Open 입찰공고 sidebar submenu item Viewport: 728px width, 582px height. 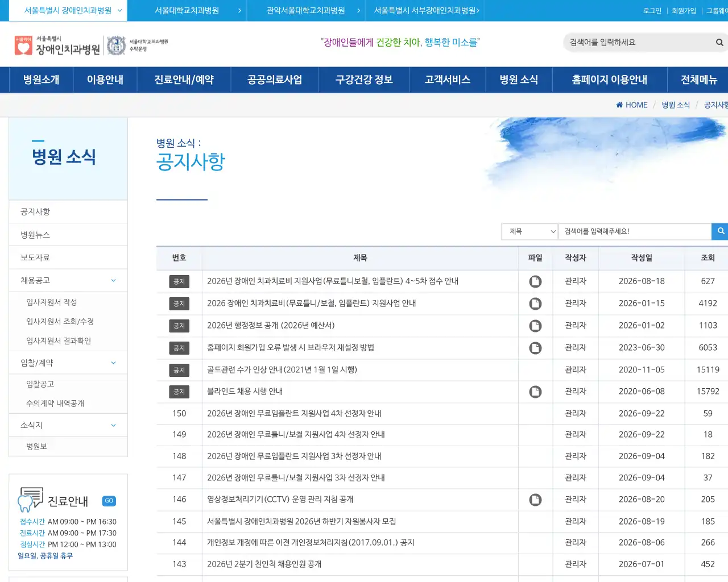(40, 384)
